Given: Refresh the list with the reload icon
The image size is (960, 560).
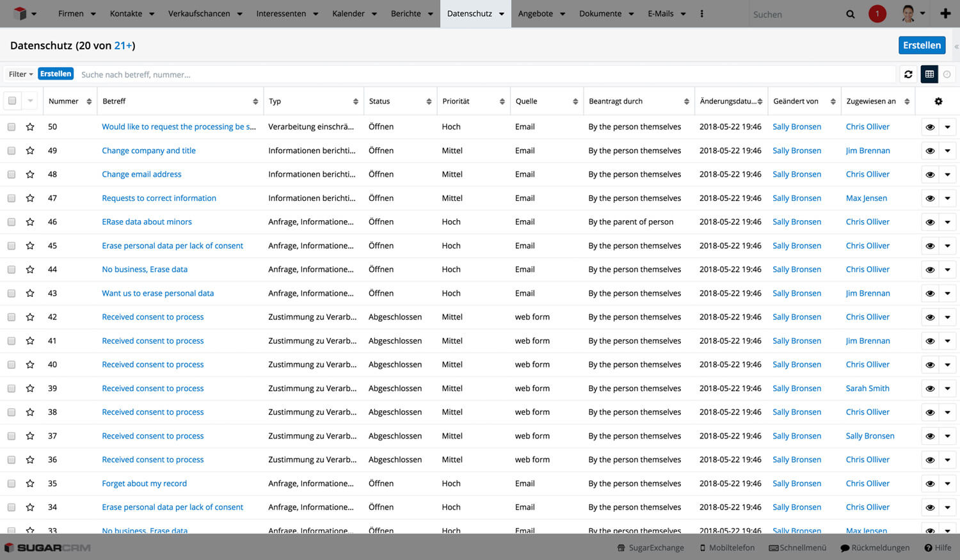Looking at the screenshot, I should coord(908,74).
